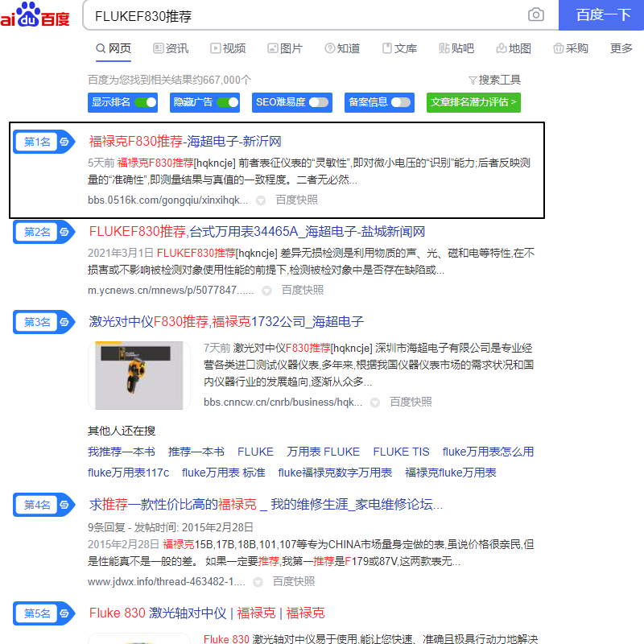The width and height of the screenshot is (644, 644).
Task: Search related term 推荐一本书
Action: tap(196, 452)
